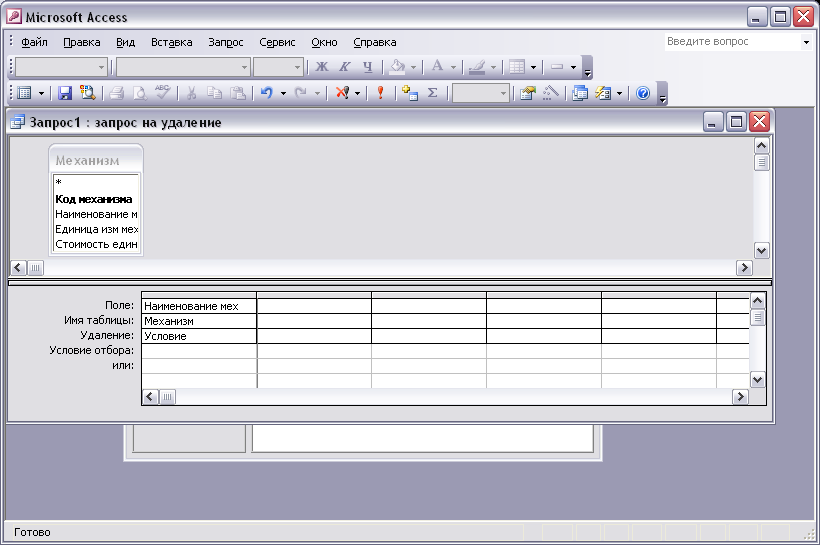Screen dimensions: 820x545
Task: Click the Удаление cell Условие
Action: click(x=199, y=336)
